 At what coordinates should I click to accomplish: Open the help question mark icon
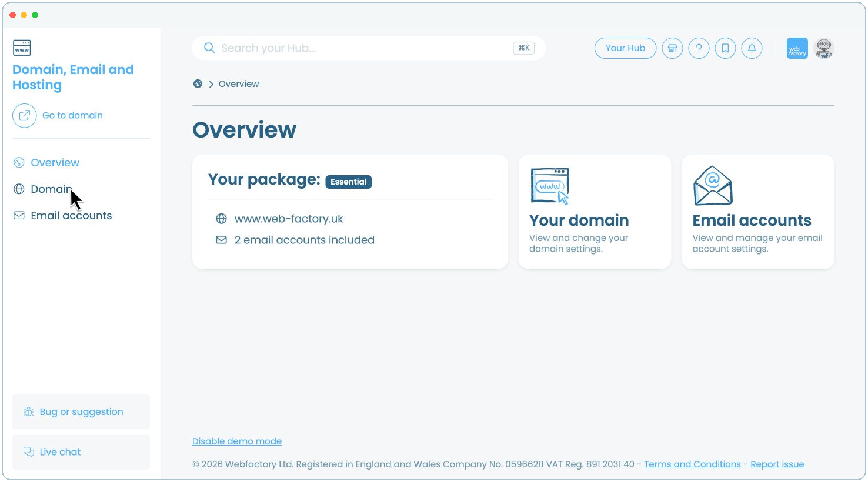click(x=699, y=48)
